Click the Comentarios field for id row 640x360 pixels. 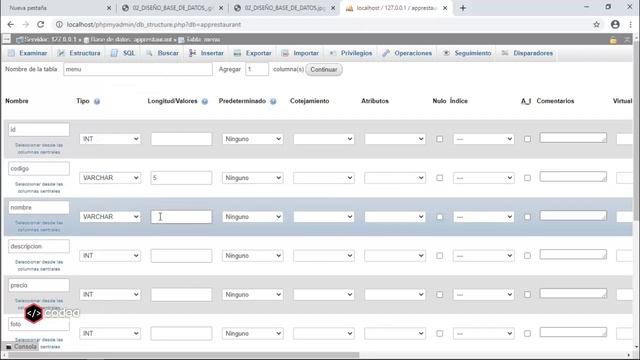[x=573, y=138]
